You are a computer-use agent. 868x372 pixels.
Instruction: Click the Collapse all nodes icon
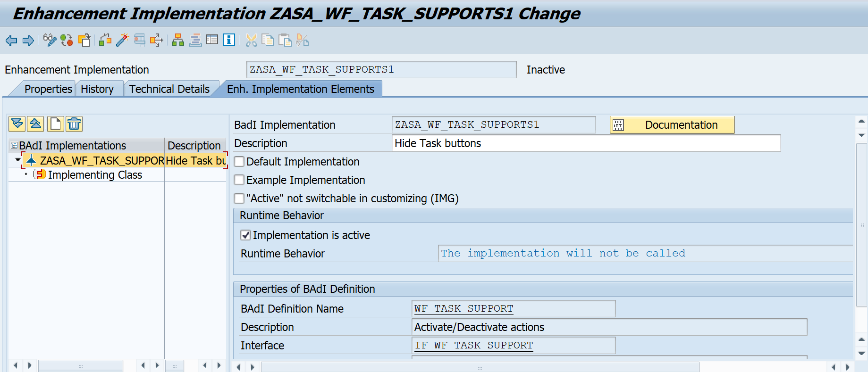tap(35, 124)
